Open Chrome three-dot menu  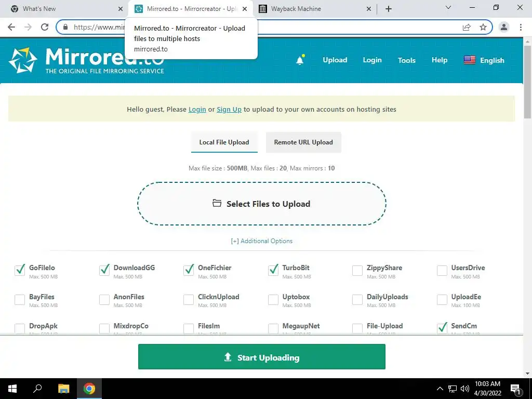point(521,27)
